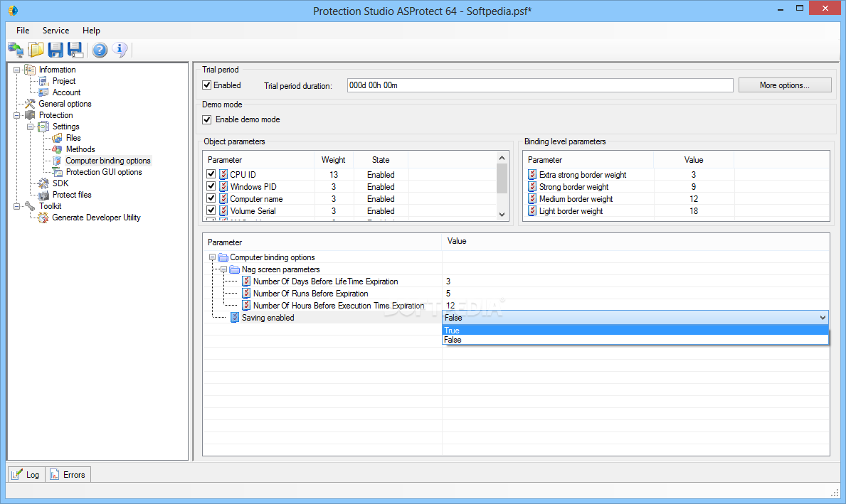The height and width of the screenshot is (504, 846).
Task: Click the open project folder toolbar icon
Action: pos(36,50)
